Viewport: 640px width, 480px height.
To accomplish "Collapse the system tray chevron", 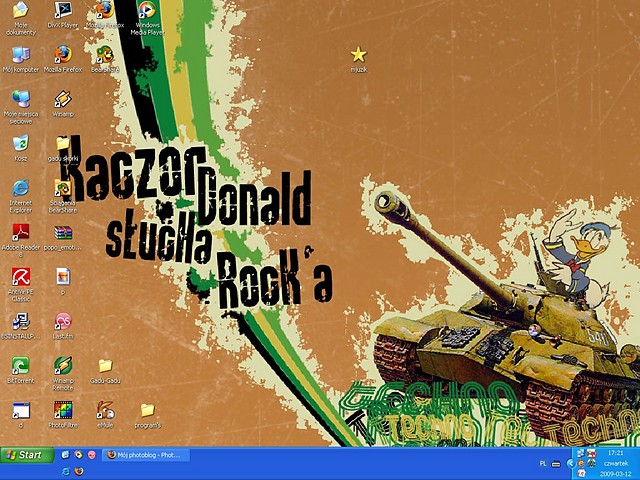I will click(571, 463).
